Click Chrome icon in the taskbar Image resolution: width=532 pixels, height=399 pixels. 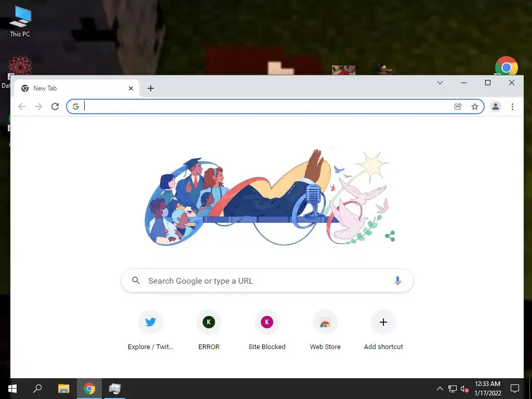[x=89, y=389]
